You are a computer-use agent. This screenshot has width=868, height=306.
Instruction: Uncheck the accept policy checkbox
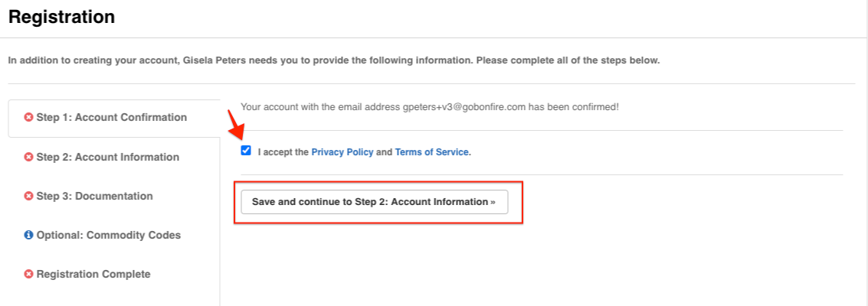coord(246,151)
